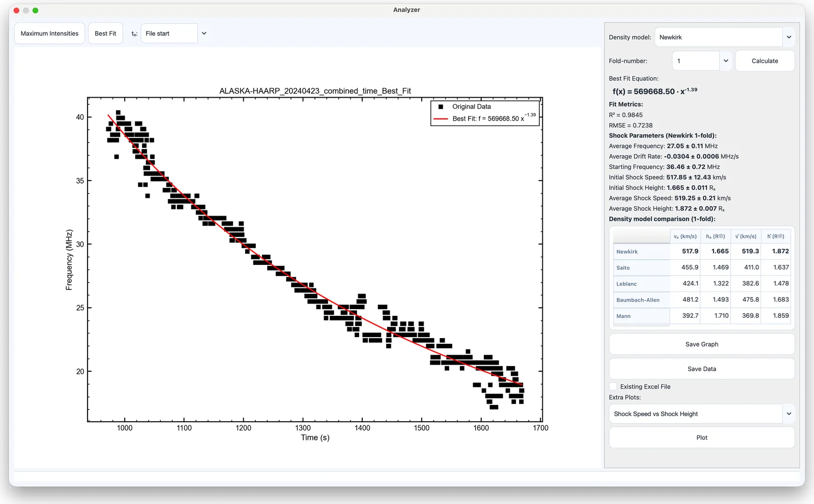Open the Newkirk density model dropdown
Screen dimensions: 814x504
(x=724, y=37)
